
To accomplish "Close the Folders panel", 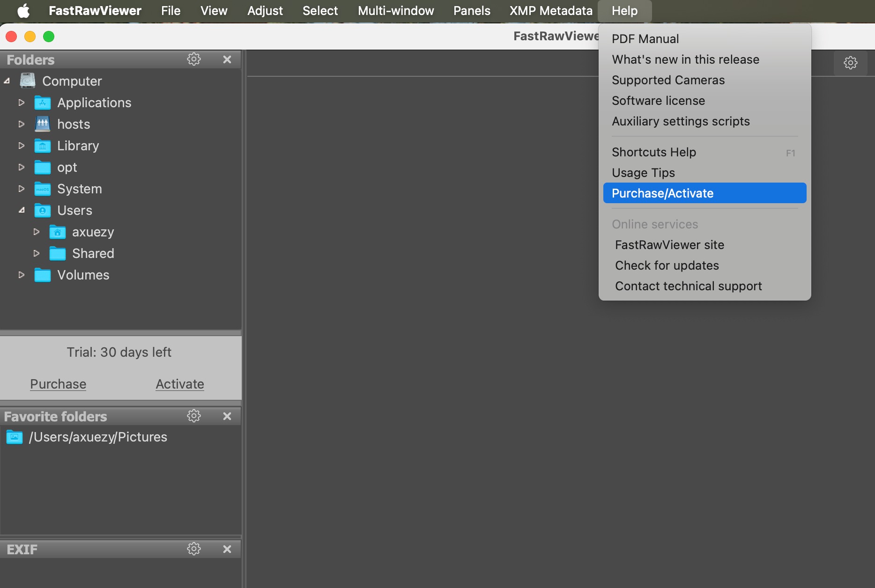I will 227,59.
